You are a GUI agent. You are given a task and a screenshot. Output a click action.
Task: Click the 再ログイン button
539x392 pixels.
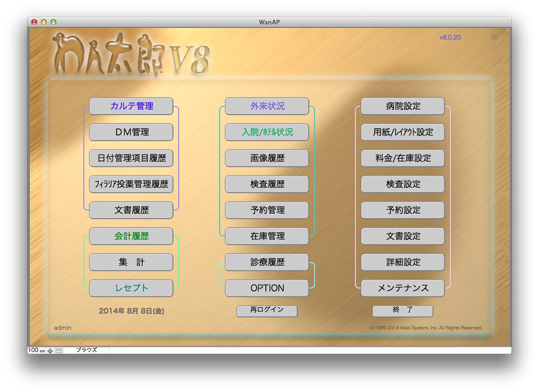[x=267, y=311]
